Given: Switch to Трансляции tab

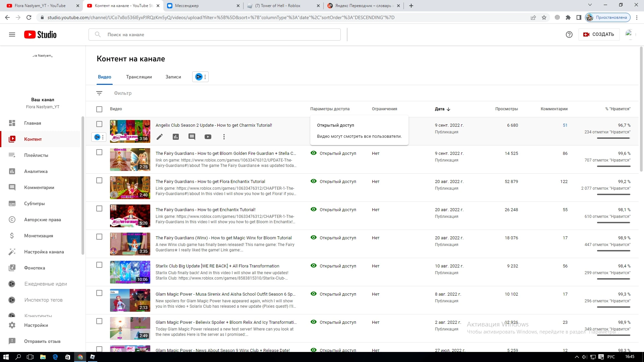Looking at the screenshot, I should tap(139, 77).
